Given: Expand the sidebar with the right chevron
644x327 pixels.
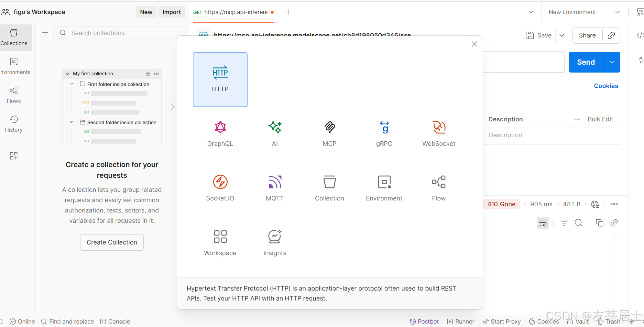Looking at the screenshot, I should pyautogui.click(x=172, y=107).
